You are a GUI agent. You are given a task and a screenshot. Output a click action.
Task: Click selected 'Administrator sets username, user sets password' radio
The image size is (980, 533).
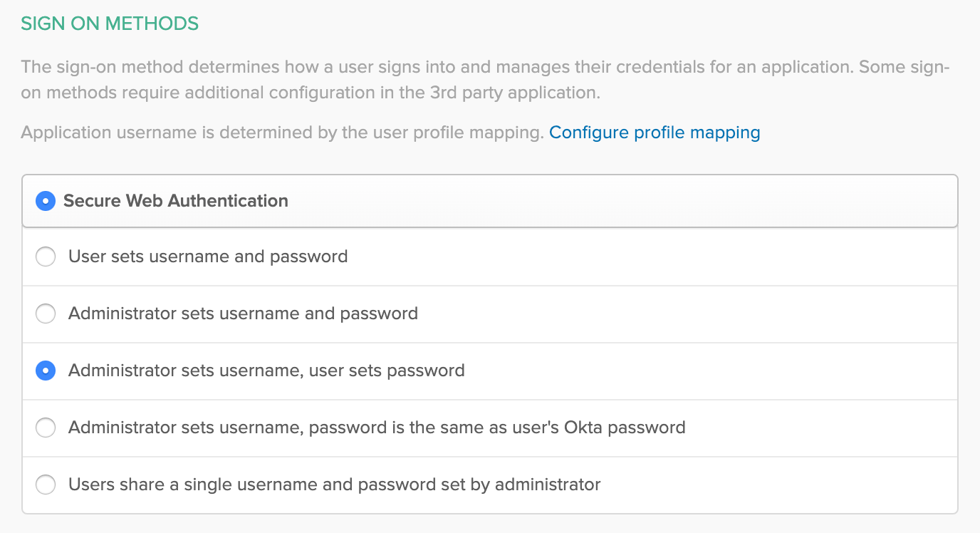[46, 371]
